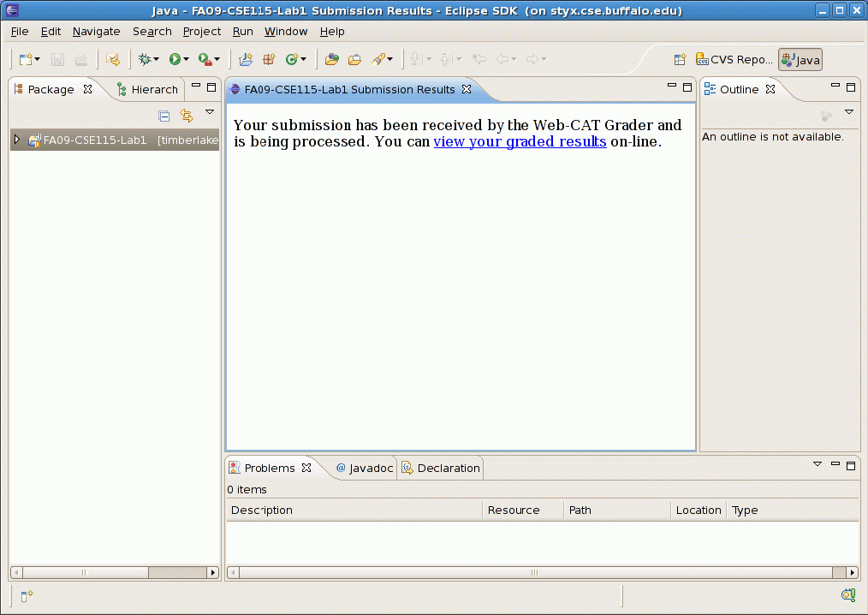Sort problems by the Resource column header
Image resolution: width=868 pixels, height=615 pixels.
514,510
